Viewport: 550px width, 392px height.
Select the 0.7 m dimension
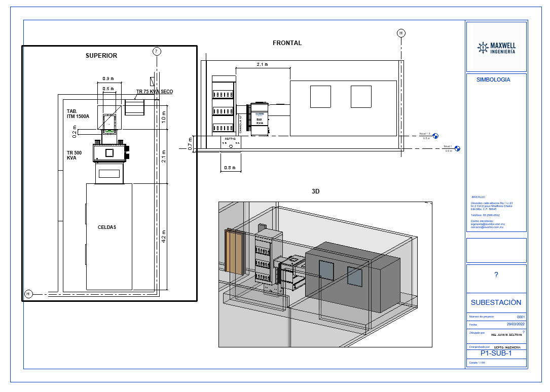[190, 144]
